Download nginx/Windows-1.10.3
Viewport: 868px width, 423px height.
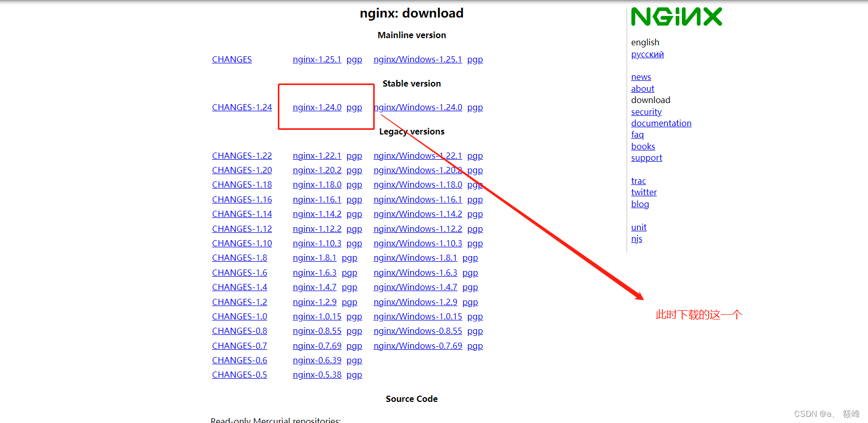[418, 243]
